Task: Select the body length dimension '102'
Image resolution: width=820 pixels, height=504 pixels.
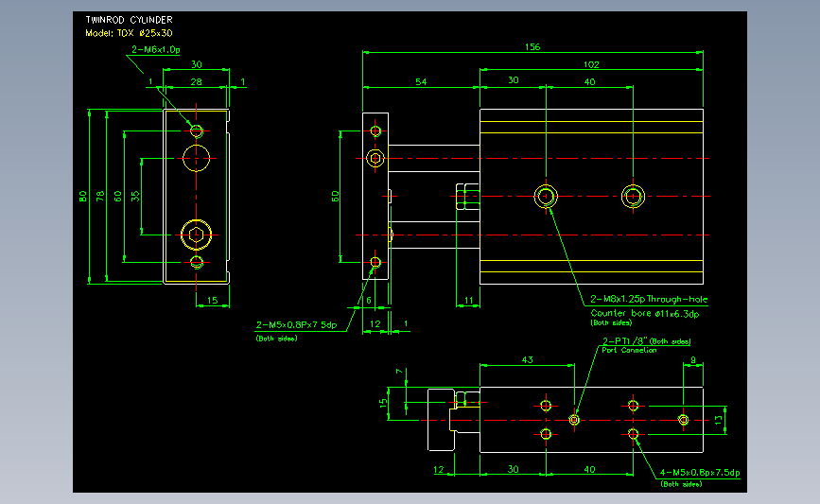Action: point(591,65)
